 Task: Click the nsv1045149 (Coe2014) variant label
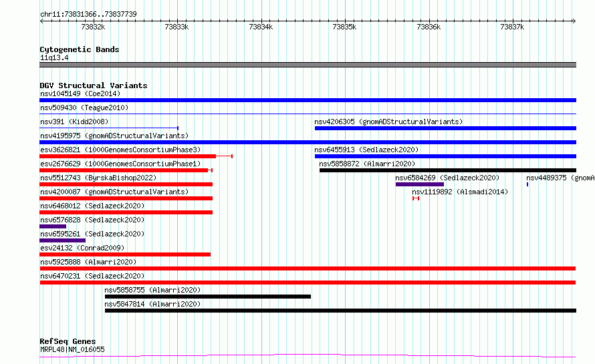[x=80, y=94]
